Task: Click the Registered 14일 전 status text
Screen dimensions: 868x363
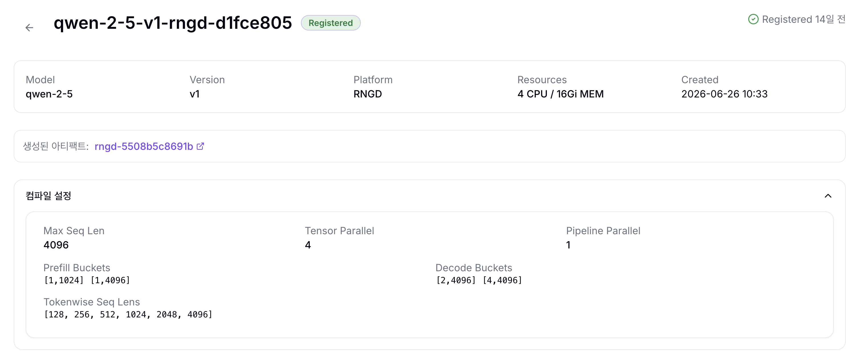Action: 804,19
